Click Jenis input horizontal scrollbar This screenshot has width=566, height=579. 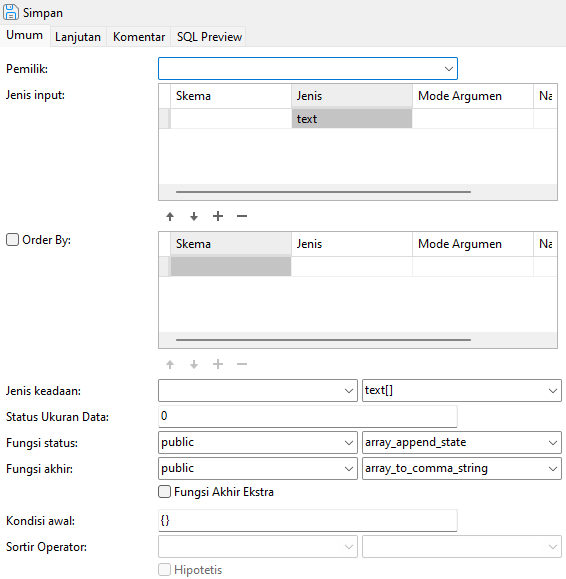click(x=323, y=192)
